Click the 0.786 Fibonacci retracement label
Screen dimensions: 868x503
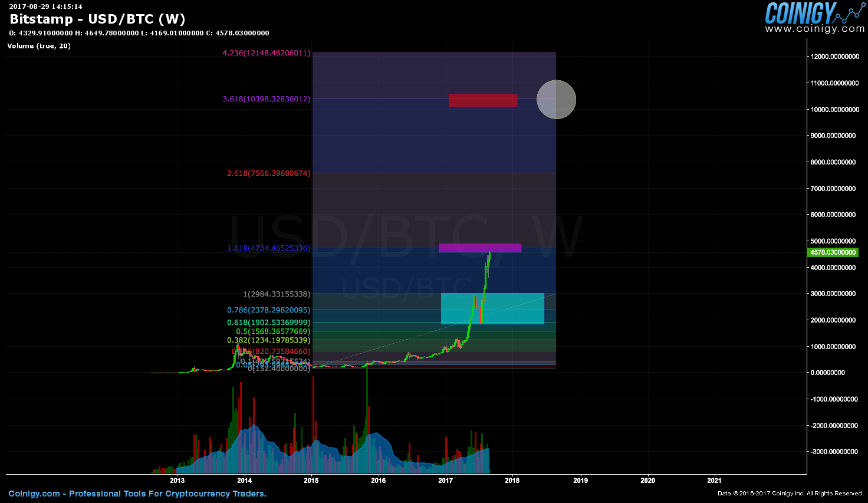[x=268, y=310]
